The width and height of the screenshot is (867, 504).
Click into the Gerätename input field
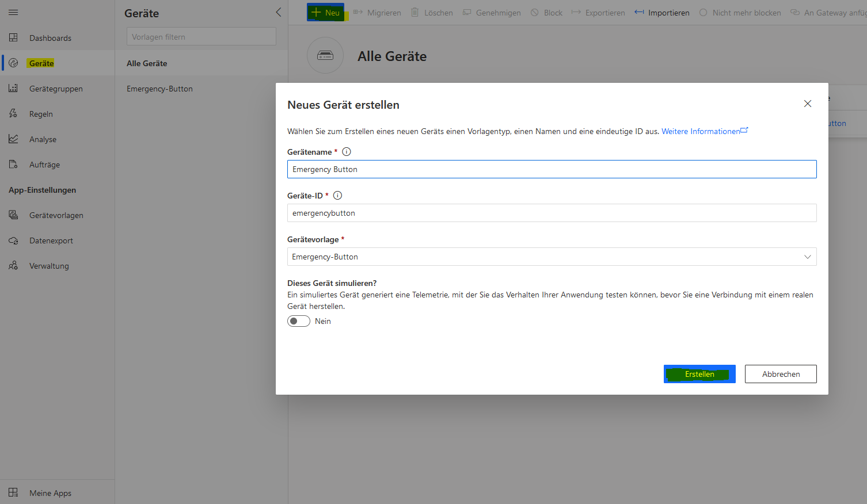pos(552,169)
